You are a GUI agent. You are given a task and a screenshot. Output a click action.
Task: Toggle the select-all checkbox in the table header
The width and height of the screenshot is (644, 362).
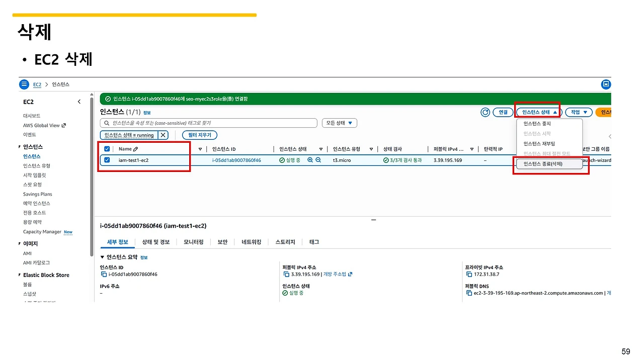(107, 149)
